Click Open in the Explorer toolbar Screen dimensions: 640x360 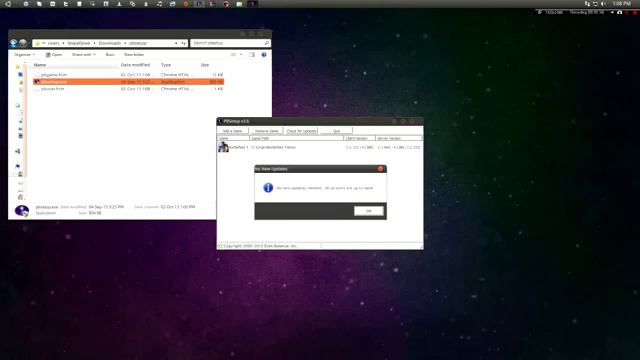pyautogui.click(x=53, y=54)
